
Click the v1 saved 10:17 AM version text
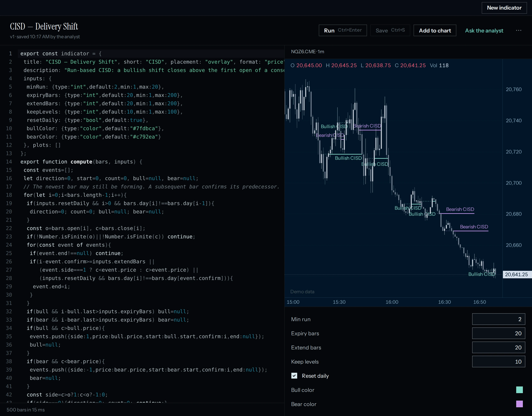click(x=45, y=37)
